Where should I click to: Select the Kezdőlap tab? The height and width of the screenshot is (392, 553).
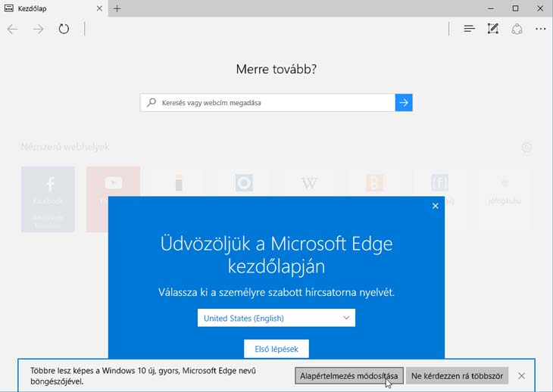click(45, 8)
